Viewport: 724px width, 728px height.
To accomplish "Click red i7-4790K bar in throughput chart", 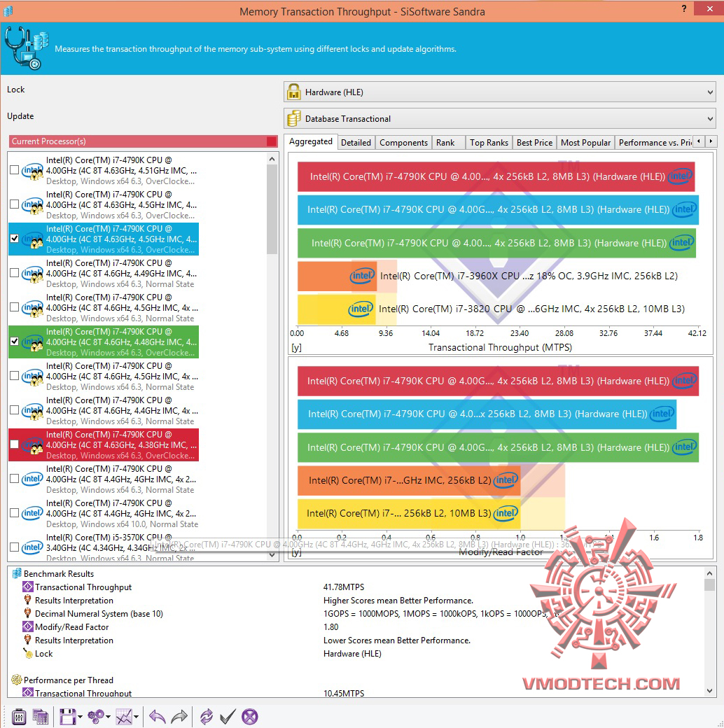I will [496, 176].
